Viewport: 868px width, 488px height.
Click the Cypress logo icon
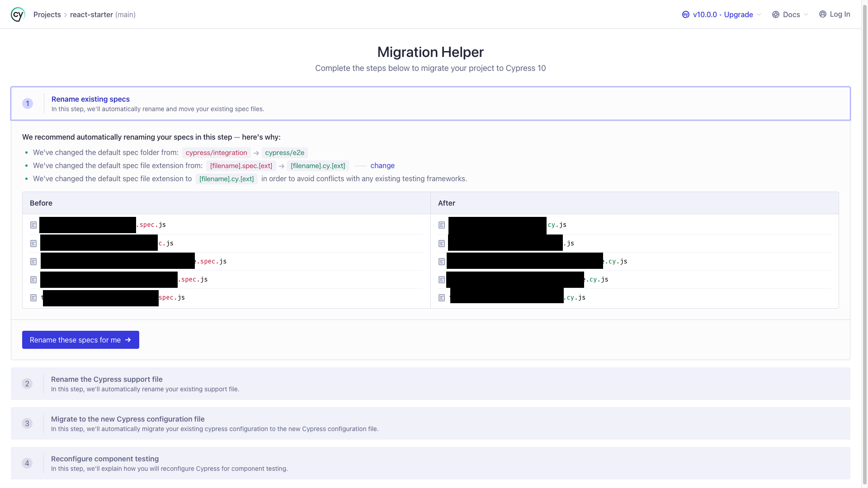(x=18, y=14)
